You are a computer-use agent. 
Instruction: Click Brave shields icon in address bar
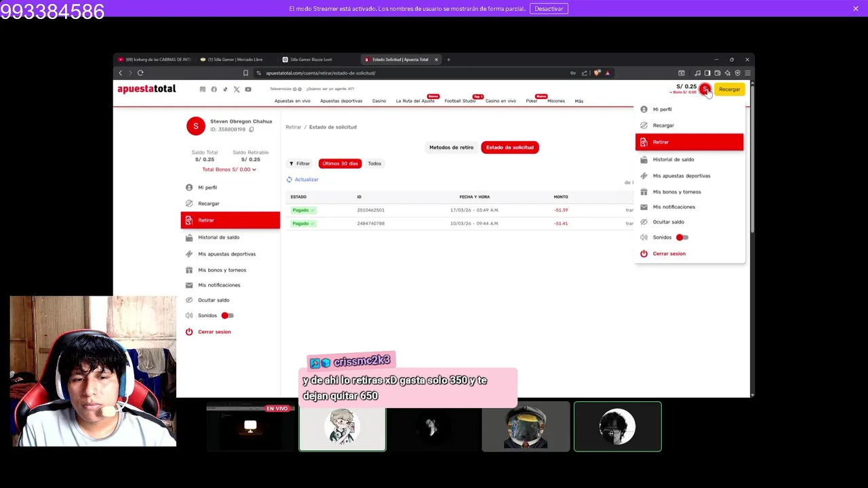click(x=597, y=73)
